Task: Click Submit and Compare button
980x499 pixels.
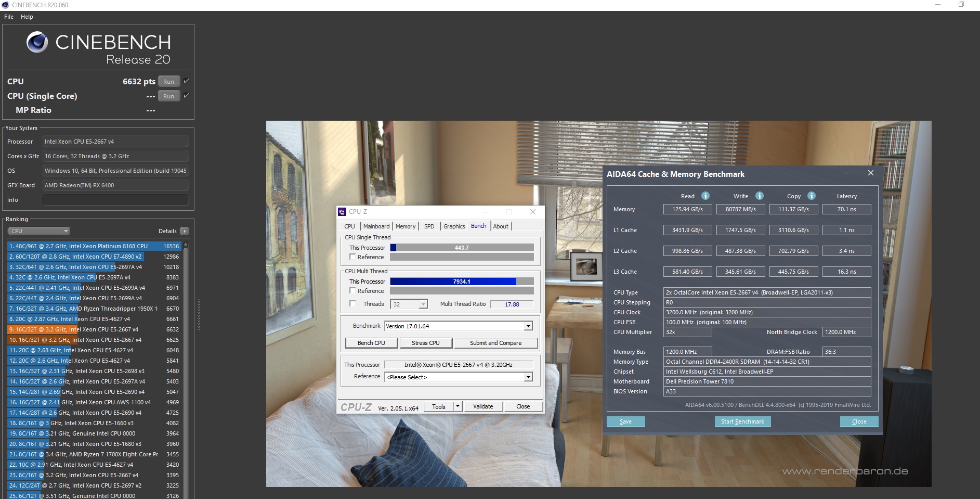Action: pyautogui.click(x=496, y=343)
